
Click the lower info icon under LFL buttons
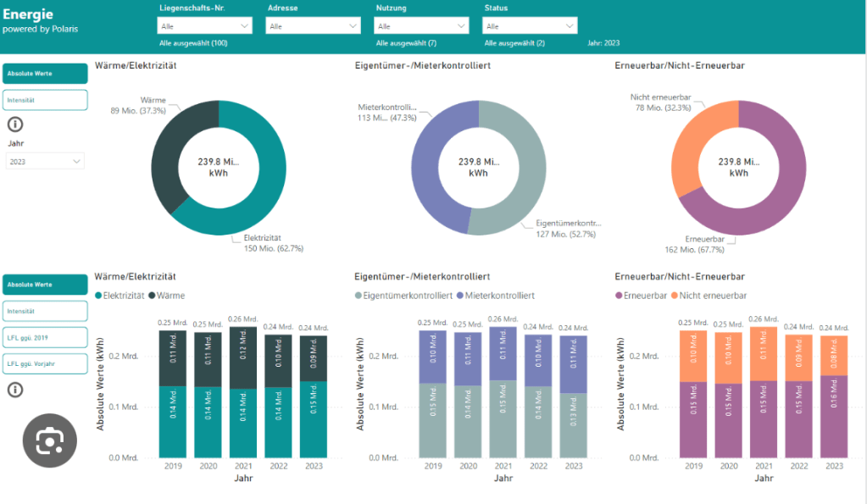[x=14, y=390]
